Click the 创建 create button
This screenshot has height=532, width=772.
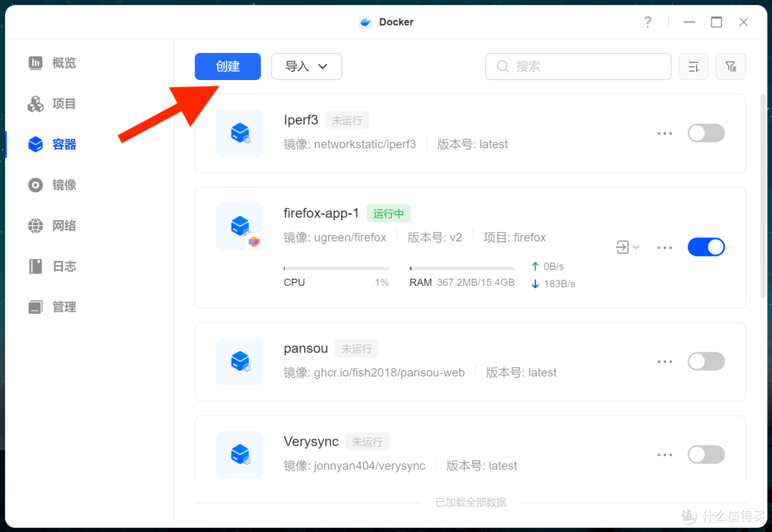[227, 66]
